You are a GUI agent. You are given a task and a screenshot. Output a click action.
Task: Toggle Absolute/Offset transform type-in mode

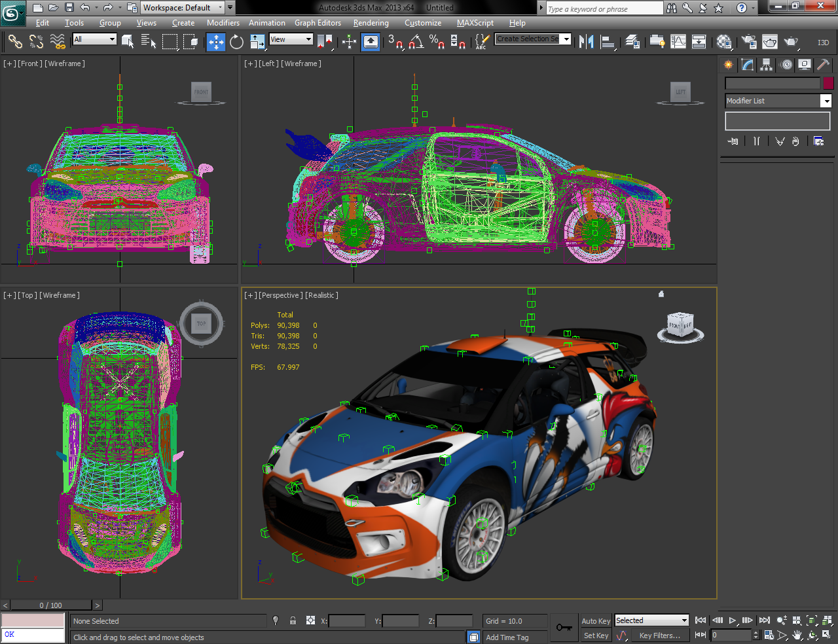click(310, 620)
